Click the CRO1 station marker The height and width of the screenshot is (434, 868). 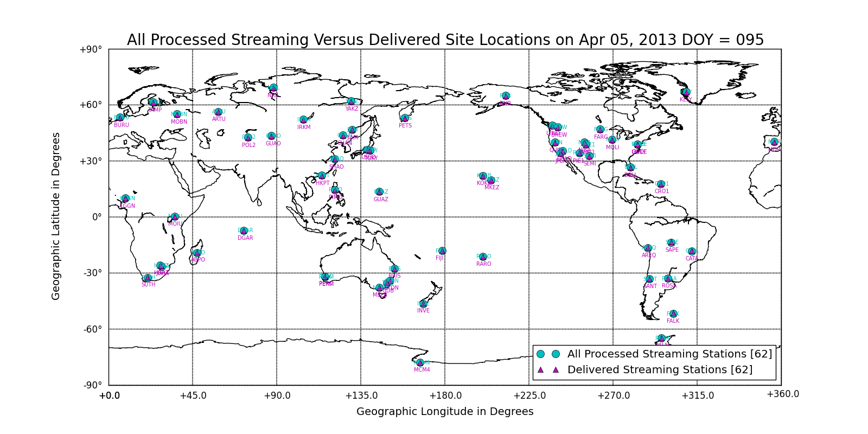click(x=661, y=184)
